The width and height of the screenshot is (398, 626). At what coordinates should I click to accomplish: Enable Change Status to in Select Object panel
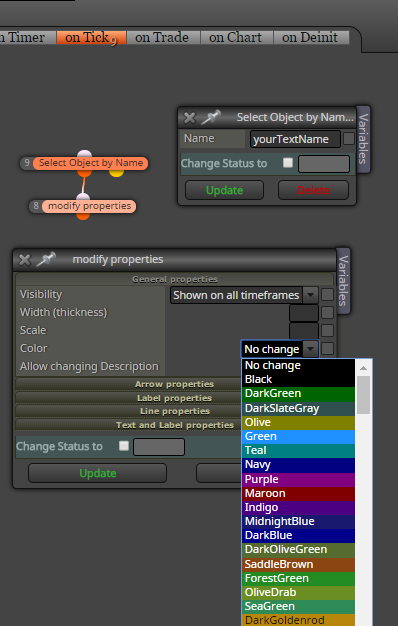point(287,163)
